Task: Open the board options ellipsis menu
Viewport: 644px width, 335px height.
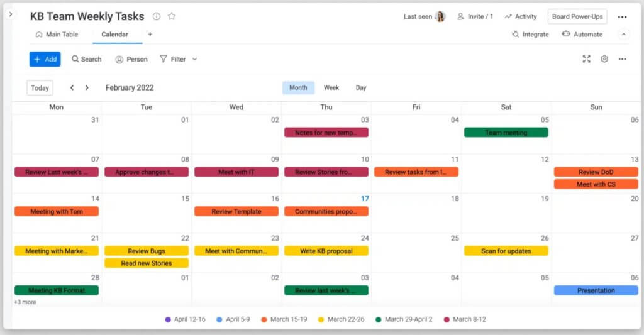Action: [622, 17]
